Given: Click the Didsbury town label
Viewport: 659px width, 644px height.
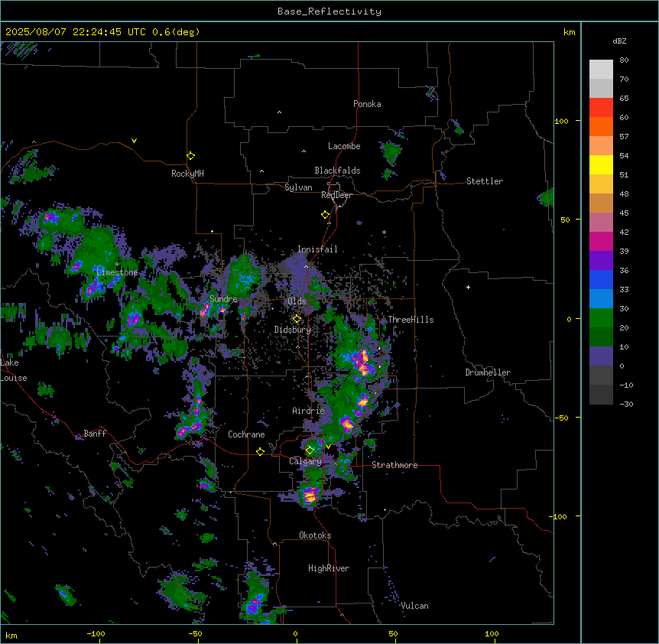Looking at the screenshot, I should [x=292, y=330].
